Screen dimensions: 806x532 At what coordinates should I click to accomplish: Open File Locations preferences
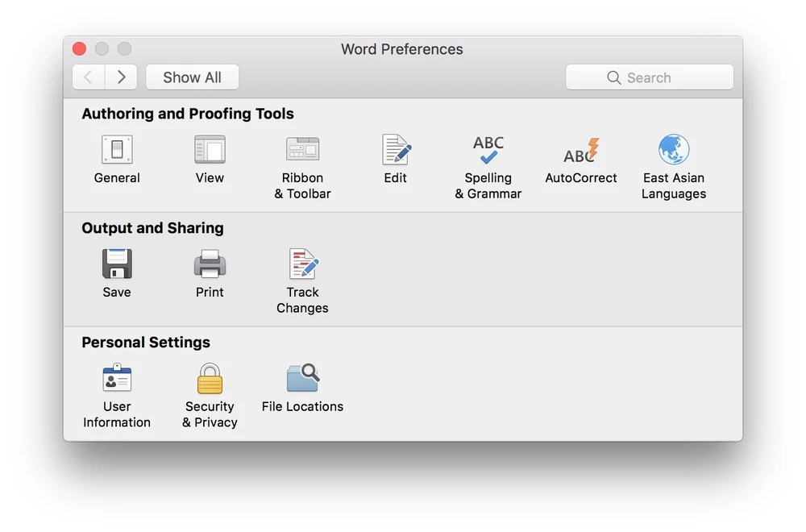click(303, 379)
